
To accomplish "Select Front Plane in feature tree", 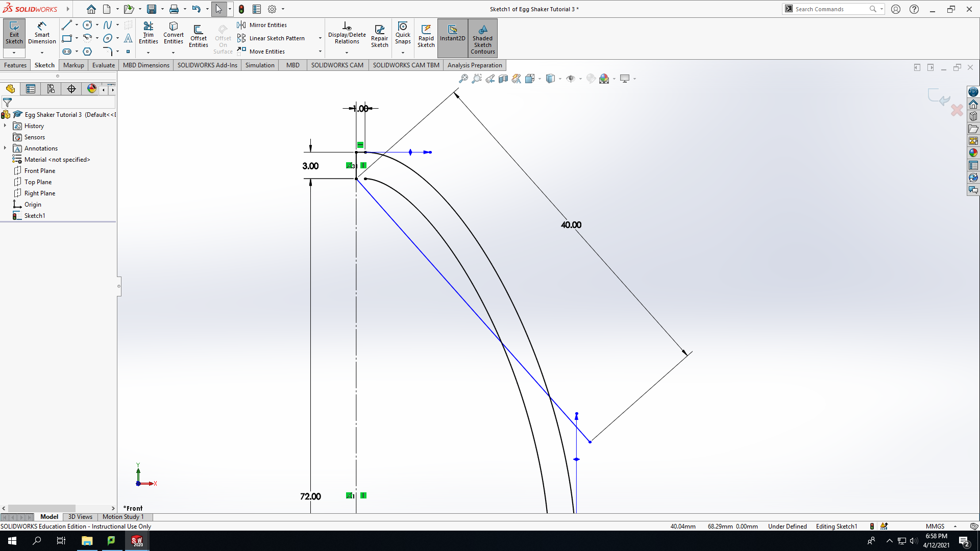I will [x=39, y=170].
